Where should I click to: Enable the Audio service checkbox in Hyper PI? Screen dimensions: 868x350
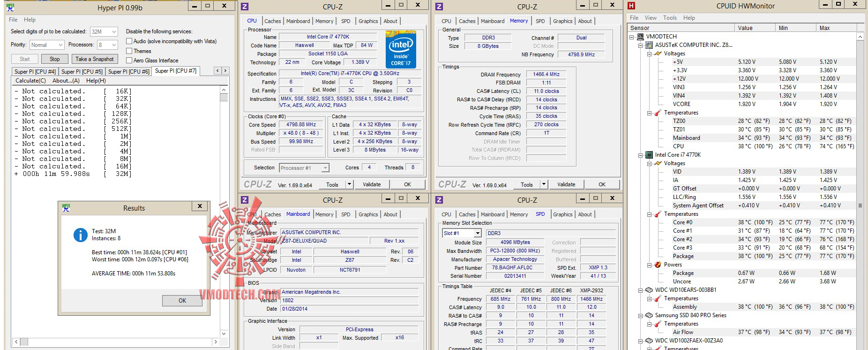pos(129,41)
